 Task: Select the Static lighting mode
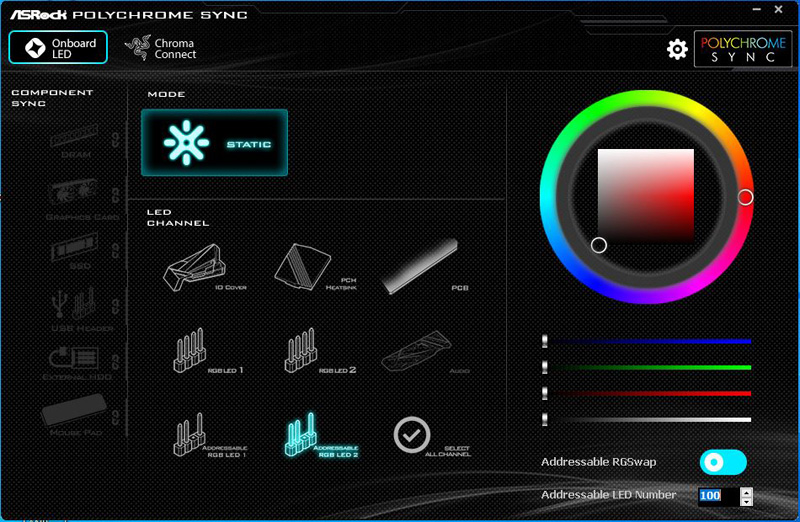click(x=214, y=143)
